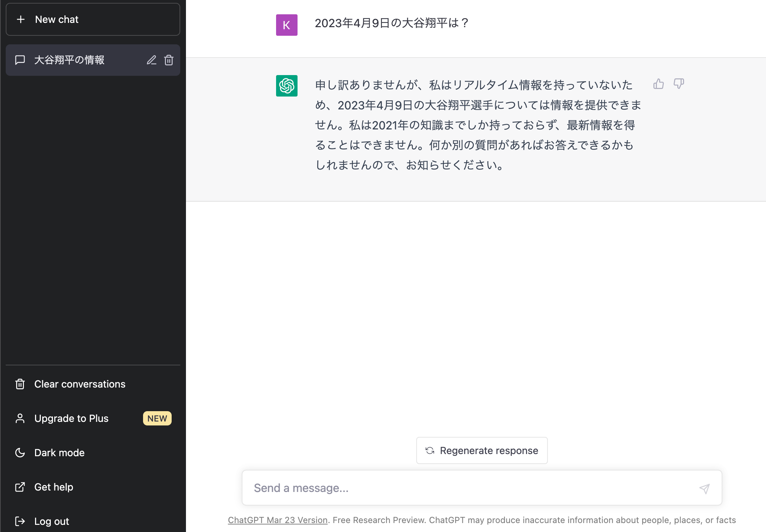Click the NEW badge

[x=157, y=418]
